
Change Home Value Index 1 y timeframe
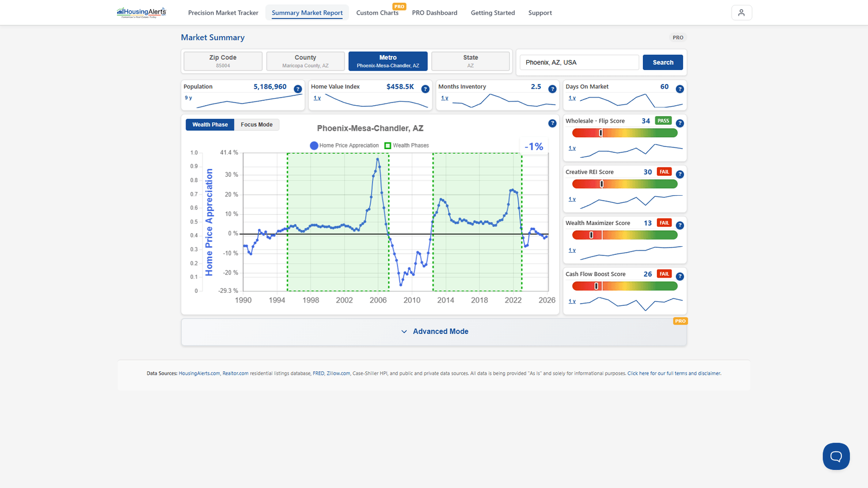pyautogui.click(x=317, y=98)
